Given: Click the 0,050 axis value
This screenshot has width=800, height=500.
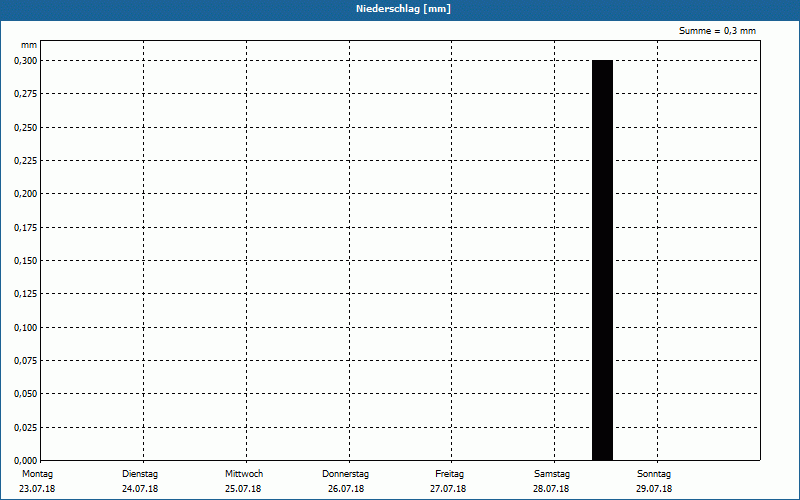Looking at the screenshot, I should [x=26, y=394].
